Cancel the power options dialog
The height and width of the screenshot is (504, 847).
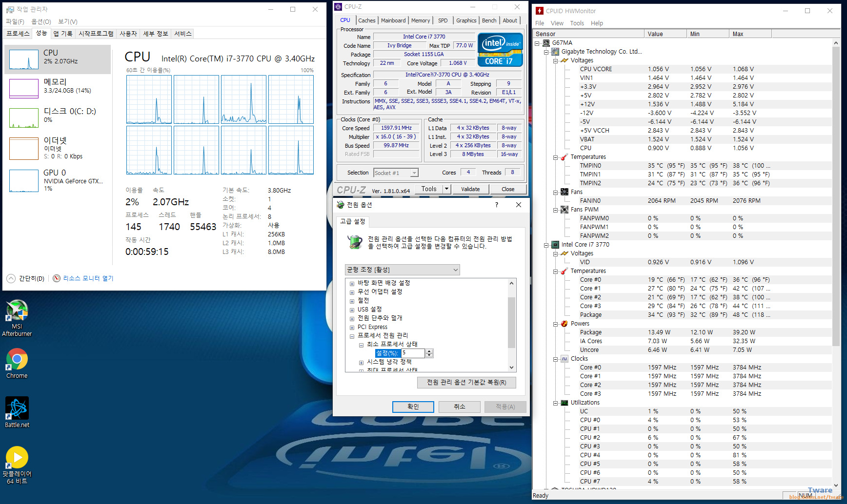coord(460,407)
